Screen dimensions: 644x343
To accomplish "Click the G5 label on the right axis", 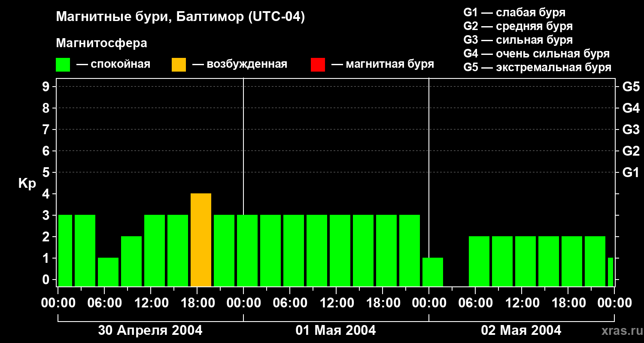I will click(631, 87).
